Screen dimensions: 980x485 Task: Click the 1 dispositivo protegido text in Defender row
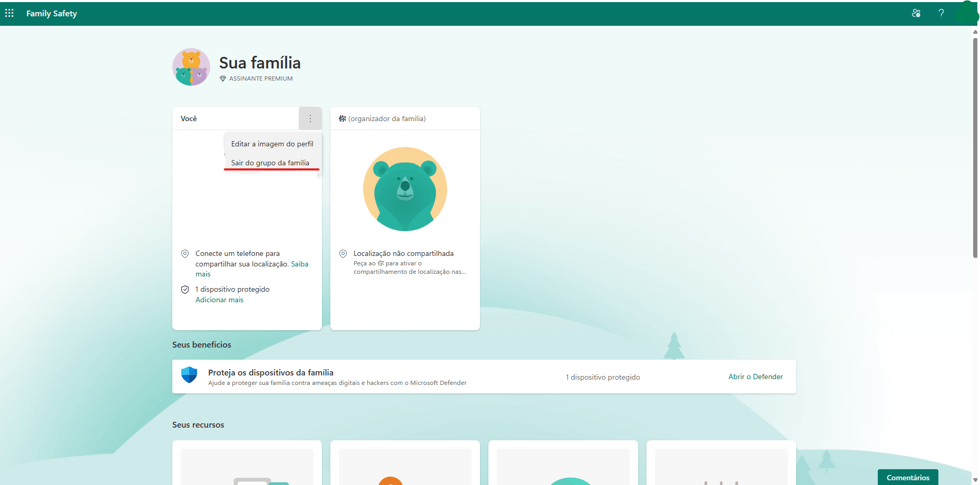coord(603,377)
